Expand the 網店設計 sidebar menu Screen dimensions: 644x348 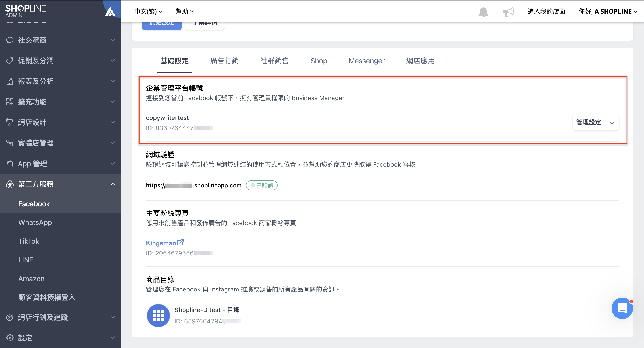pos(60,122)
